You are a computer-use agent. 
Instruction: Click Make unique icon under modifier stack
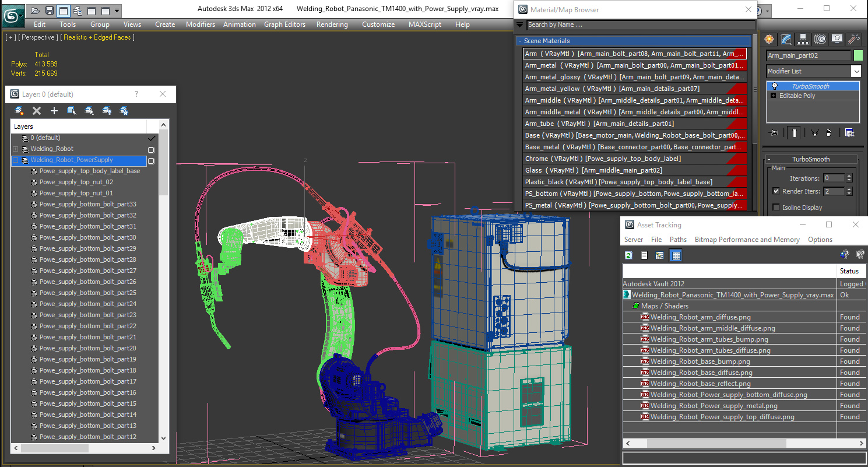(814, 133)
